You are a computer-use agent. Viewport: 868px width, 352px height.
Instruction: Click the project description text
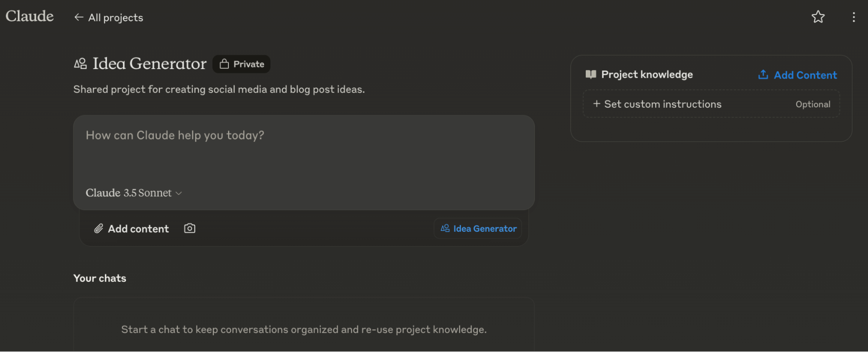219,89
